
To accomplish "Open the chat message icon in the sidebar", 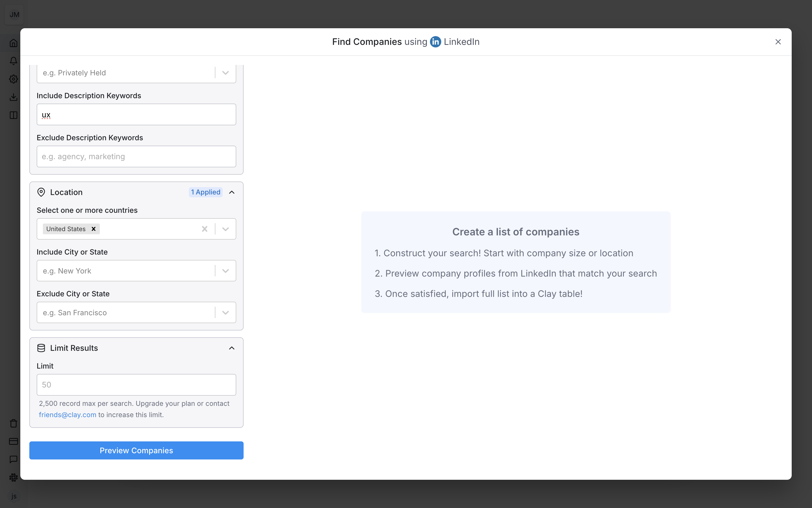I will click(14, 459).
